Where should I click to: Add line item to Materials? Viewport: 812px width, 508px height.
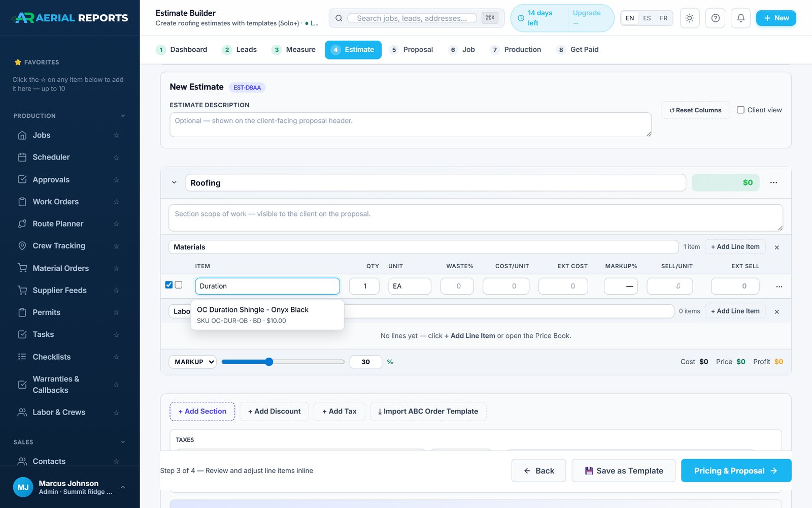click(x=735, y=247)
